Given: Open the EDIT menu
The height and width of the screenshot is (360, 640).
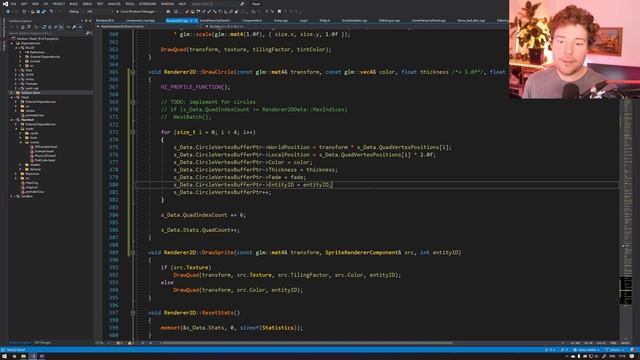Looking at the screenshot, I should [x=24, y=4].
